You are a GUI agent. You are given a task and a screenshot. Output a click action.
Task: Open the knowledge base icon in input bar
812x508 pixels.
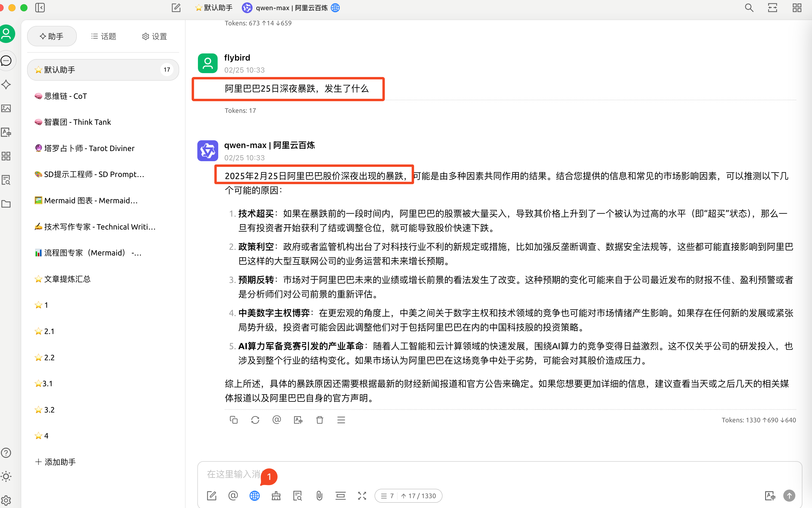pos(297,495)
